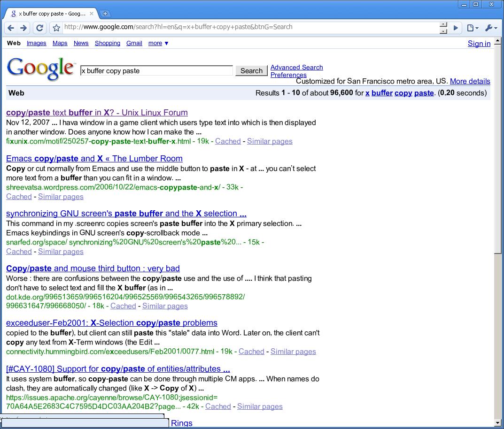Click the Go arrow beside the address bar

tap(456, 28)
